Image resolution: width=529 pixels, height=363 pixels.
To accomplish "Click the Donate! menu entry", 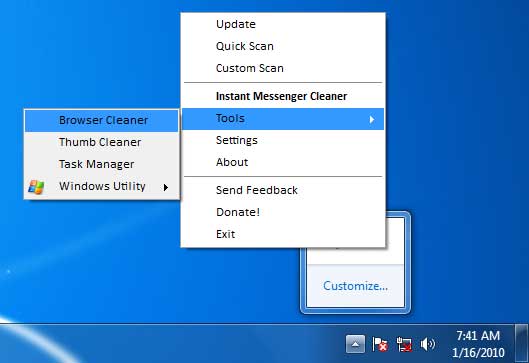I will coord(283,212).
